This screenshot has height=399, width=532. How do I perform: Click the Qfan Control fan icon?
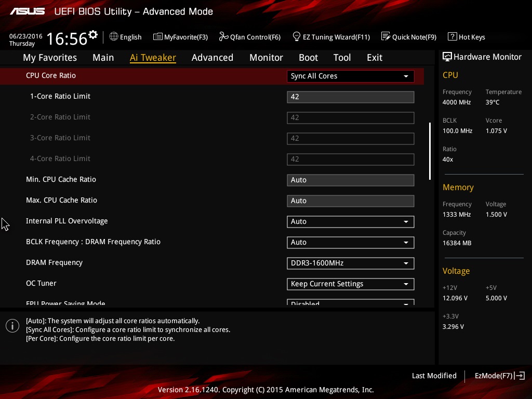point(223,36)
